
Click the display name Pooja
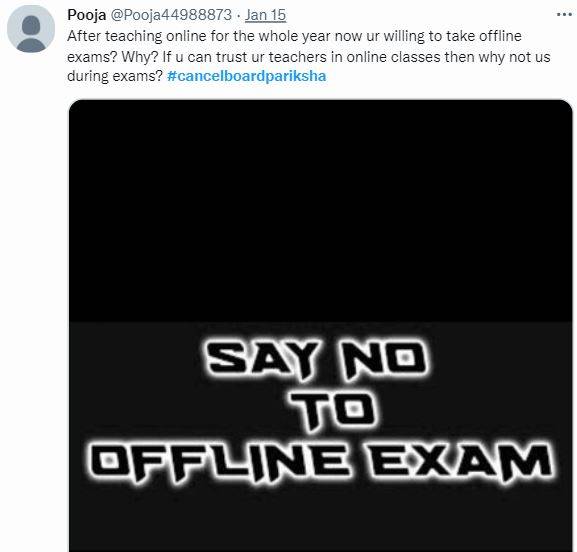[87, 15]
